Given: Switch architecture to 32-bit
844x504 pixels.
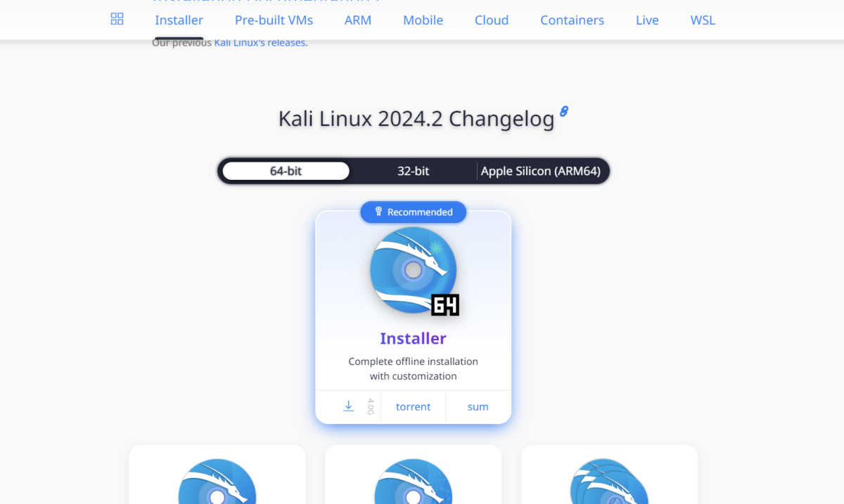Looking at the screenshot, I should click(413, 171).
